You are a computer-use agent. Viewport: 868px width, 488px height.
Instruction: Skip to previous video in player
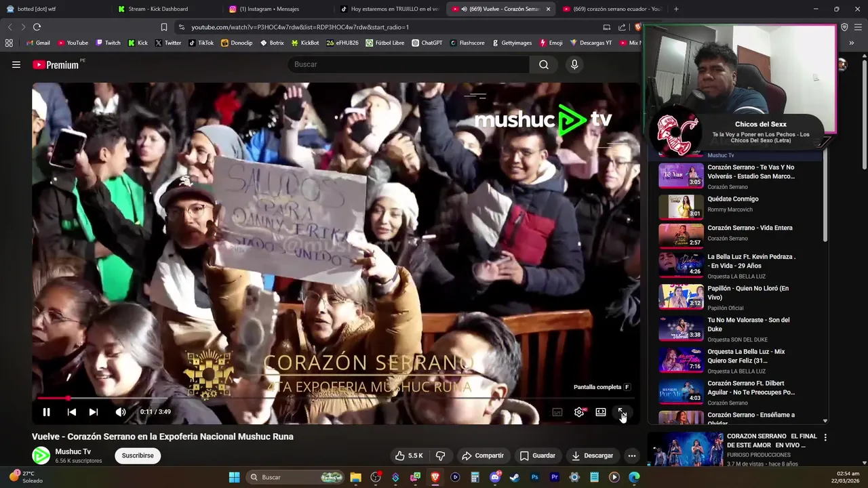(71, 412)
